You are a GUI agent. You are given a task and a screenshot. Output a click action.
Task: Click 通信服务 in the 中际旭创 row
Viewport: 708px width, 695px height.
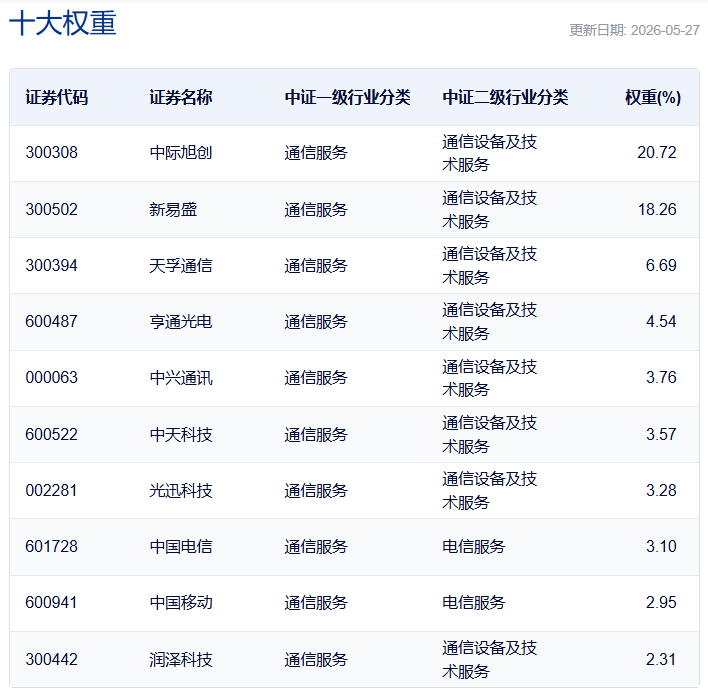pyautogui.click(x=316, y=153)
